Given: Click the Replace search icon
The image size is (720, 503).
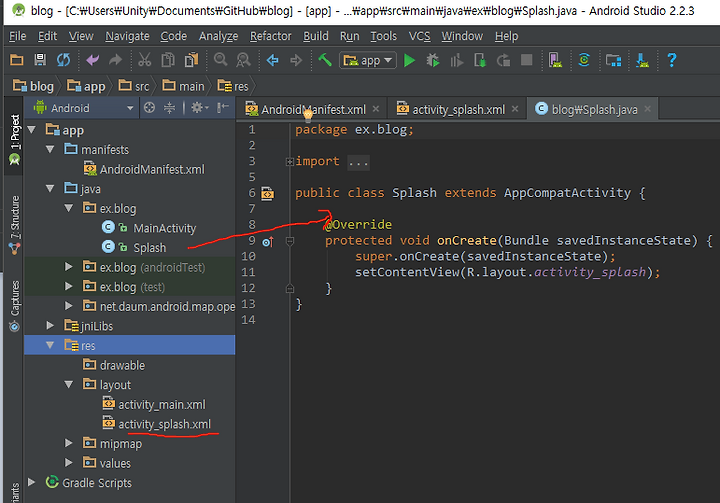Looking at the screenshot, I should pyautogui.click(x=243, y=60).
